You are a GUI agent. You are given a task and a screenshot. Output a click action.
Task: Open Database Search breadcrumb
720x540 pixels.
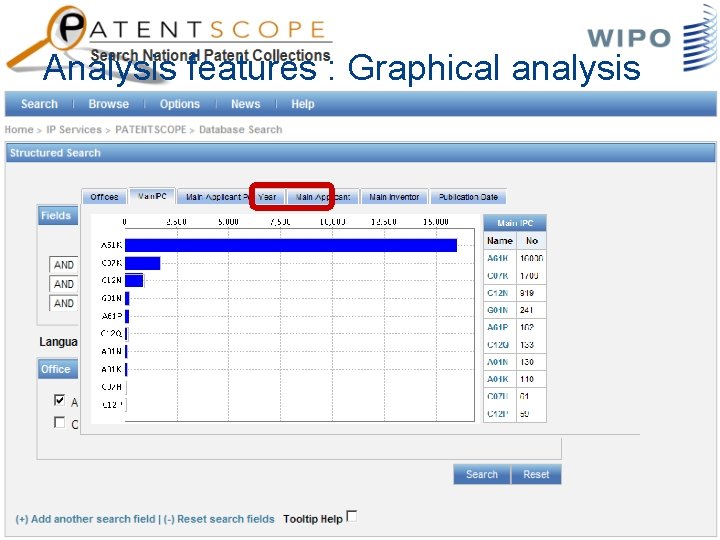click(x=241, y=129)
